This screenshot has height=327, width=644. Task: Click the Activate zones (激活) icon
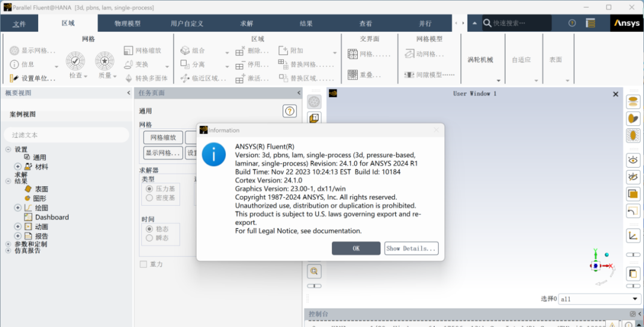[240, 78]
